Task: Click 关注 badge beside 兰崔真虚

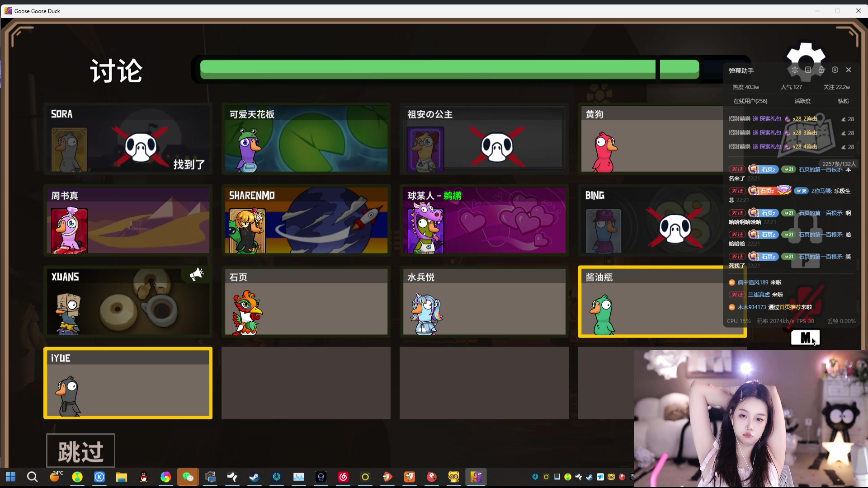Action: point(737,295)
